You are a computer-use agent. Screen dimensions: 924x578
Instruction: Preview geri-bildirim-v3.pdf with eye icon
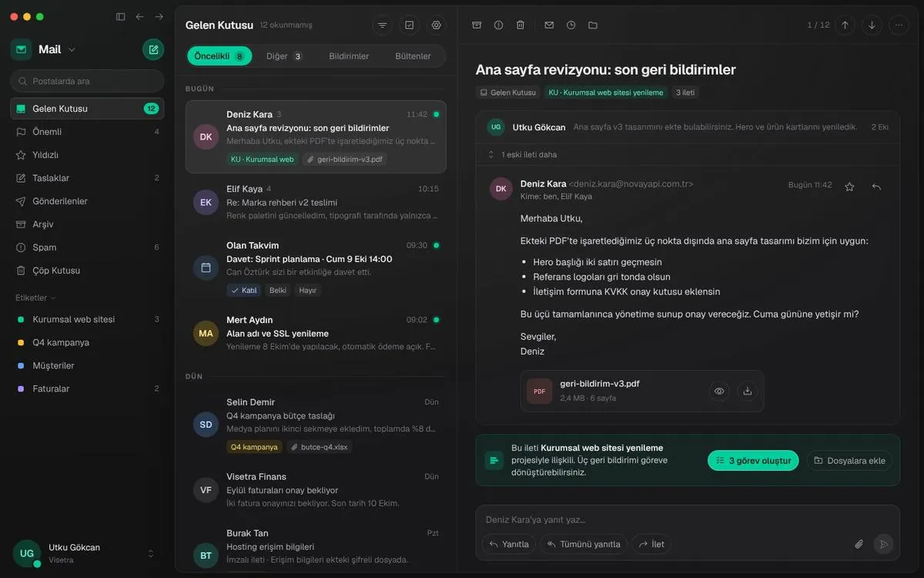click(x=719, y=391)
